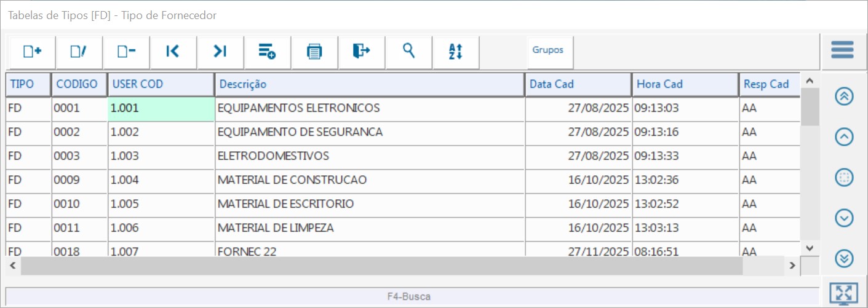Image resolution: width=868 pixels, height=308 pixels.
Task: Click the add list item icon
Action: click(267, 52)
